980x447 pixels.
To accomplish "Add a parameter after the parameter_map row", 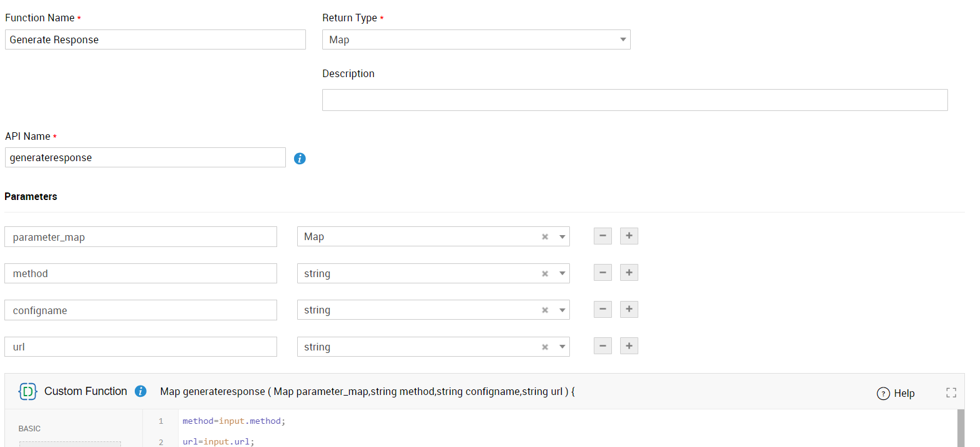I will tap(629, 236).
